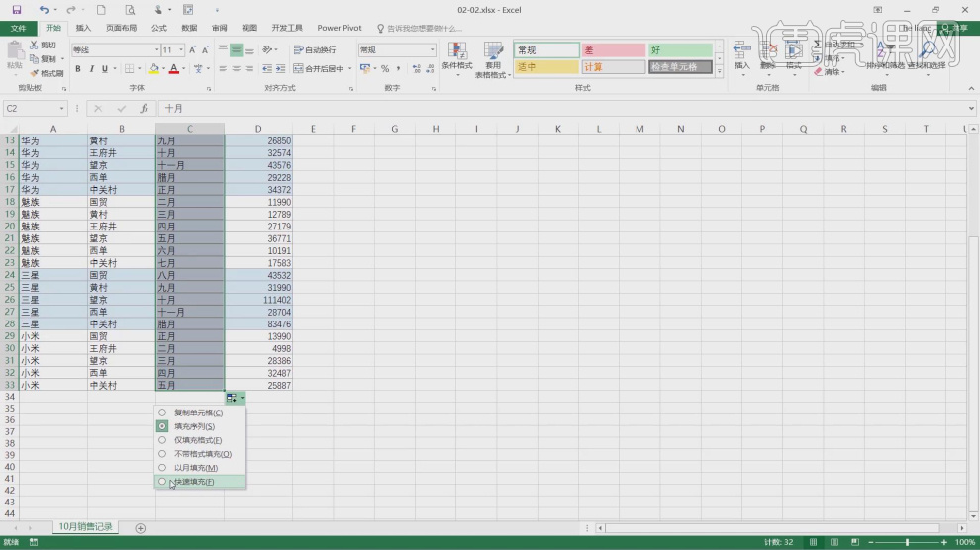
Task: Open print preview from the quick access toolbar
Action: click(x=130, y=9)
